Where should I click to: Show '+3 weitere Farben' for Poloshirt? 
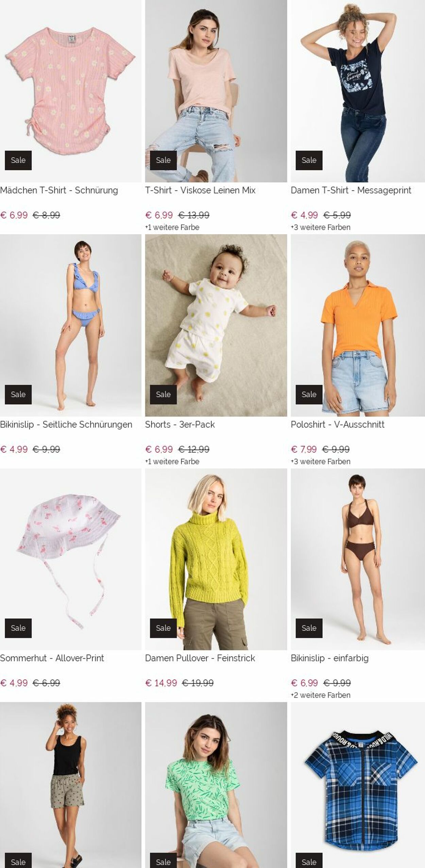321,462
